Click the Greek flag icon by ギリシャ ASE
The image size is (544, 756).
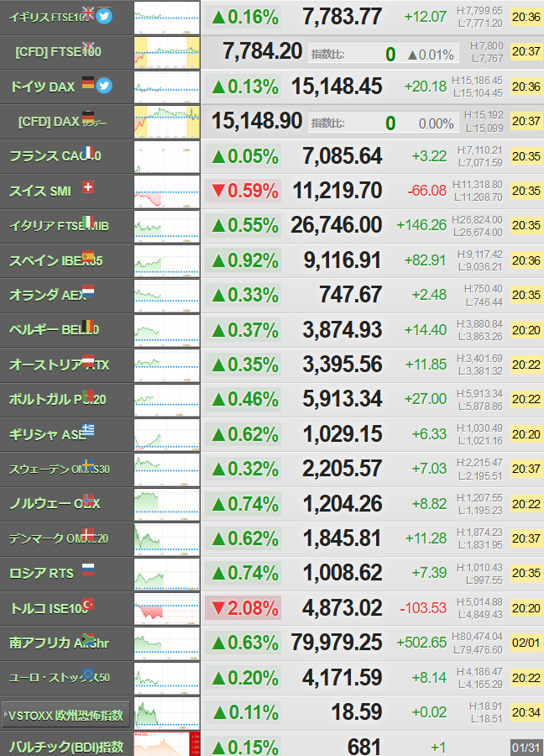click(87, 430)
